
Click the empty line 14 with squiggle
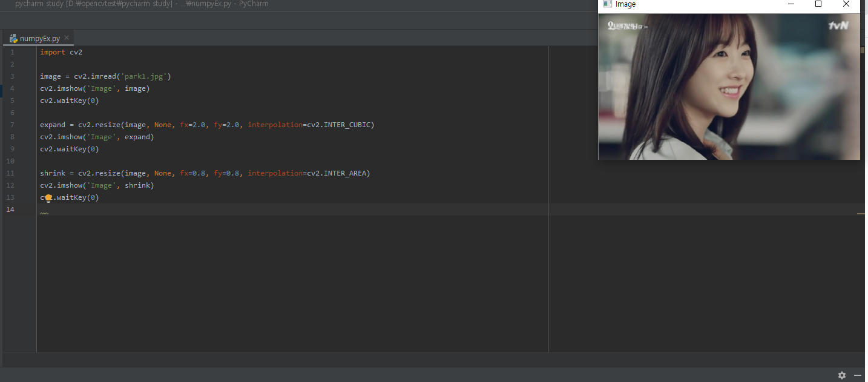[x=292, y=209]
